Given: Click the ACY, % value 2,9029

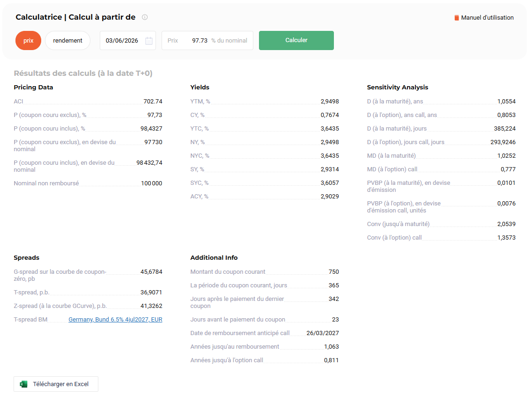Looking at the screenshot, I should click(x=330, y=196).
